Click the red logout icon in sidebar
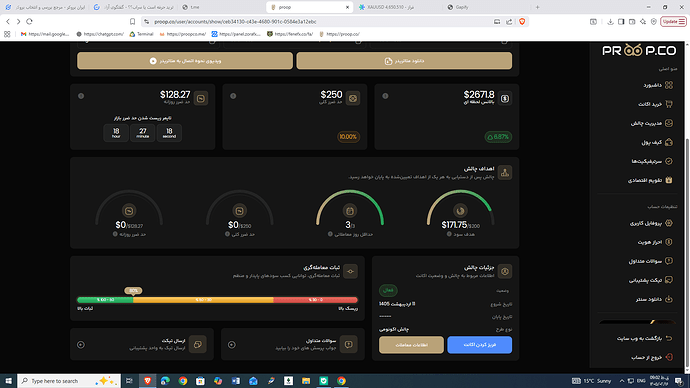 (x=669, y=357)
